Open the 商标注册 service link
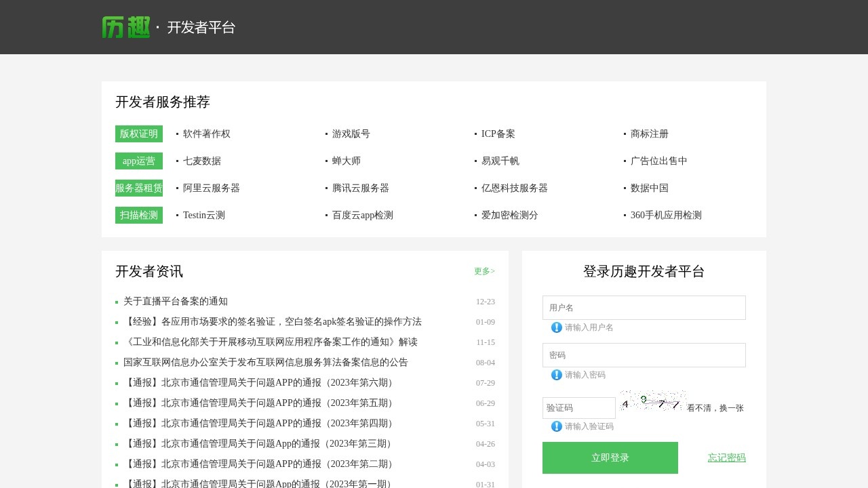Image resolution: width=868 pixels, height=488 pixels. [649, 134]
